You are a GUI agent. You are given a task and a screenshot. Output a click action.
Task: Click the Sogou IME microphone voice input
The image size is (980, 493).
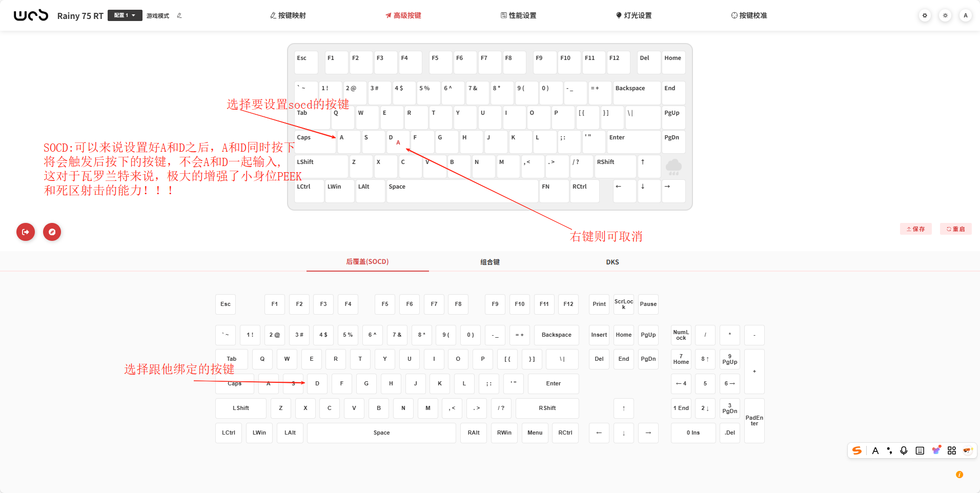point(904,450)
